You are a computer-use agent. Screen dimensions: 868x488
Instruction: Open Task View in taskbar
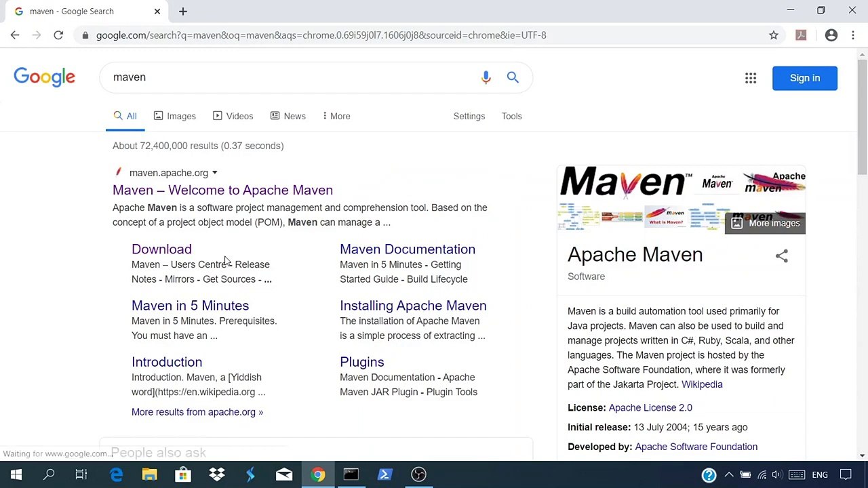(81, 474)
